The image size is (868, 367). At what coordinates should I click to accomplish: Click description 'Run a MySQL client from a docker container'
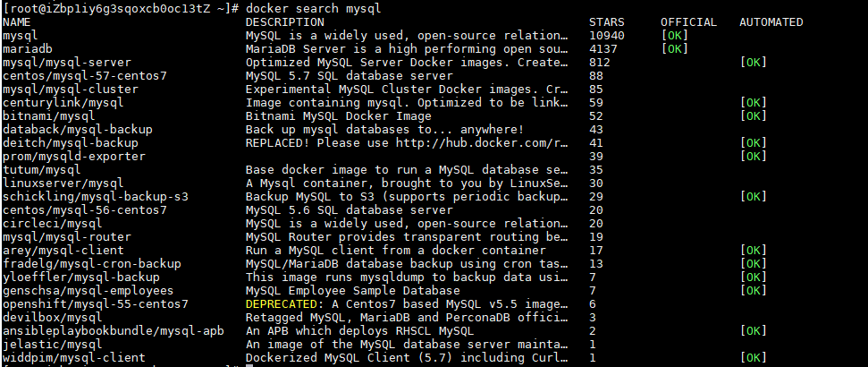tap(396, 251)
